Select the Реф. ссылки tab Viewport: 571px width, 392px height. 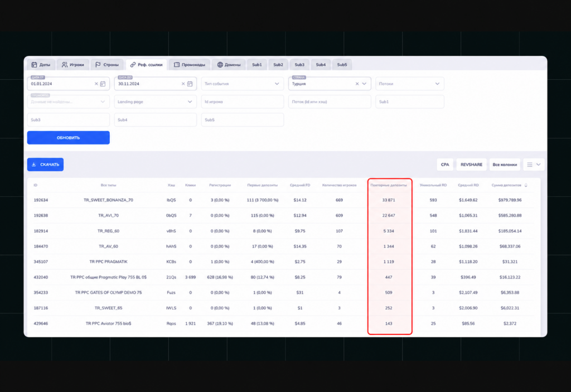click(147, 65)
